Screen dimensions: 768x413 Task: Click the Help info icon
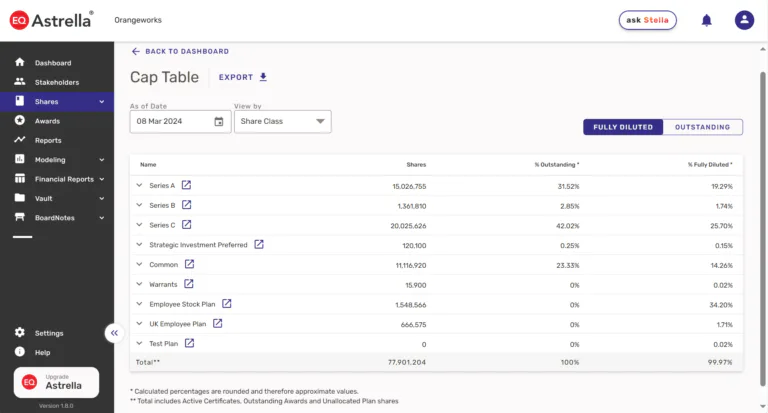pos(20,351)
